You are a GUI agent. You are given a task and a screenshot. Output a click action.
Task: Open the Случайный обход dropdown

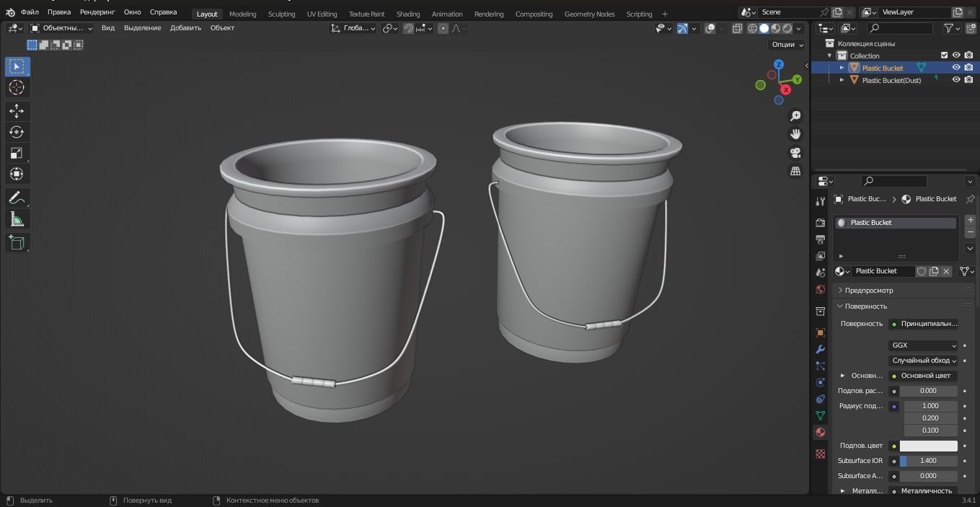click(x=923, y=361)
